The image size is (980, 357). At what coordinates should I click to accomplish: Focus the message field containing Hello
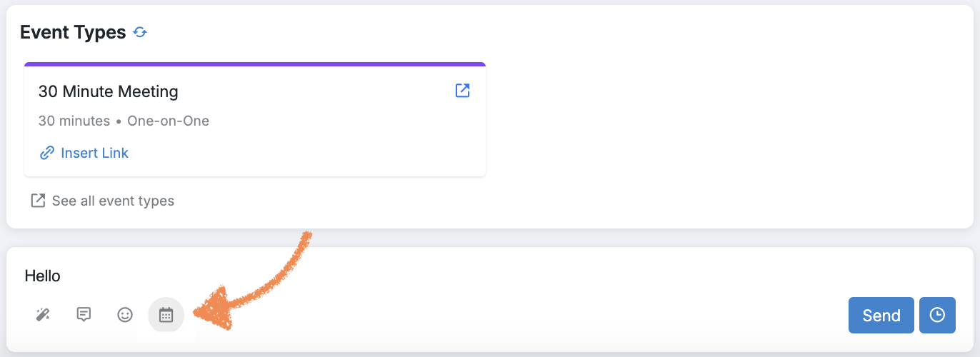[x=429, y=276]
